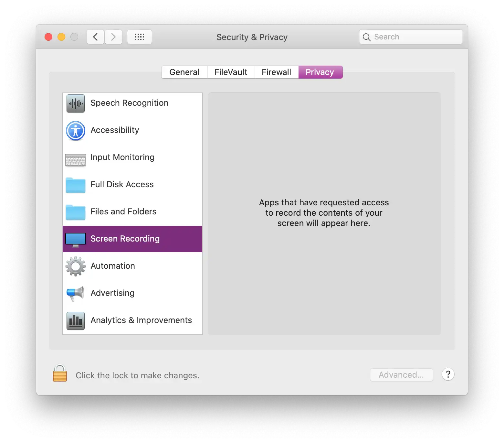Image resolution: width=504 pixels, height=443 pixels.
Task: Click the forward navigation arrow
Action: (113, 37)
